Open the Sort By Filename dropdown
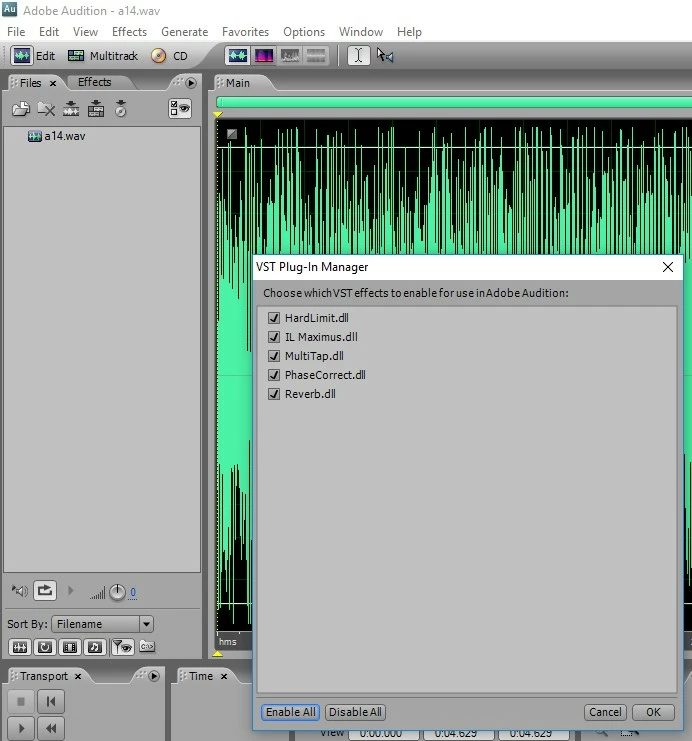Image resolution: width=692 pixels, height=741 pixels. point(102,624)
